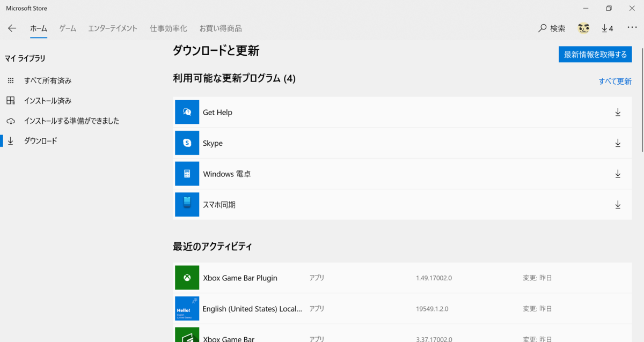Click the cloud icon beside インストールする準備ができました
This screenshot has height=342, width=644.
tap(11, 121)
